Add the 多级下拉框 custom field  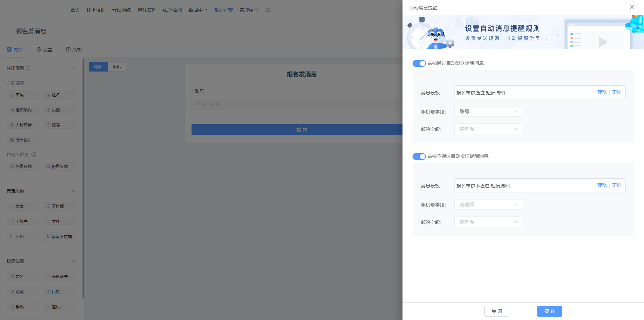point(59,237)
